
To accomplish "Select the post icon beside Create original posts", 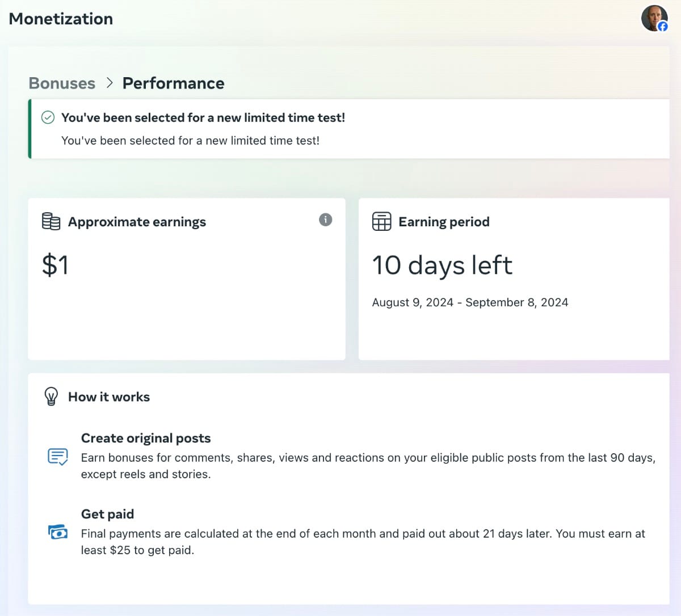I will [x=57, y=456].
